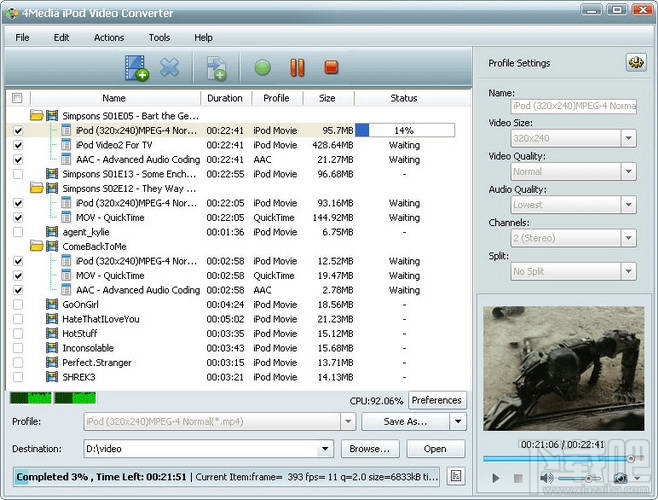Image resolution: width=658 pixels, height=500 pixels.
Task: Click the log icon in the status bar
Action: (456, 476)
